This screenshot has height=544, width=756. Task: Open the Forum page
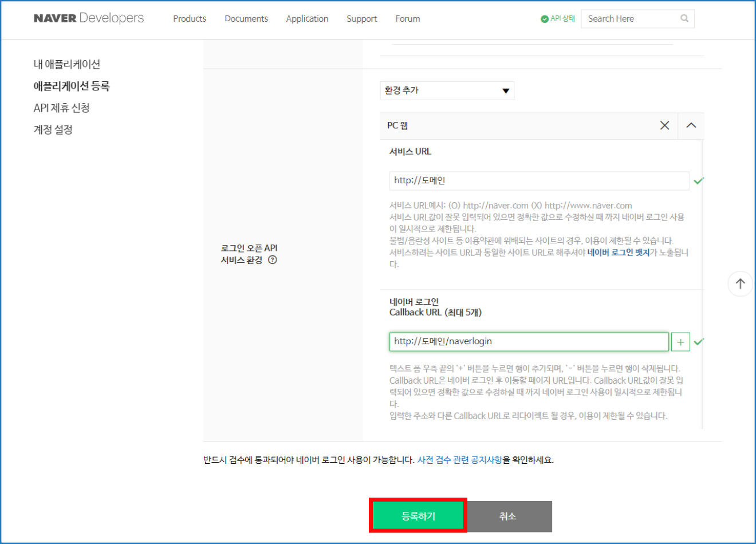tap(407, 19)
